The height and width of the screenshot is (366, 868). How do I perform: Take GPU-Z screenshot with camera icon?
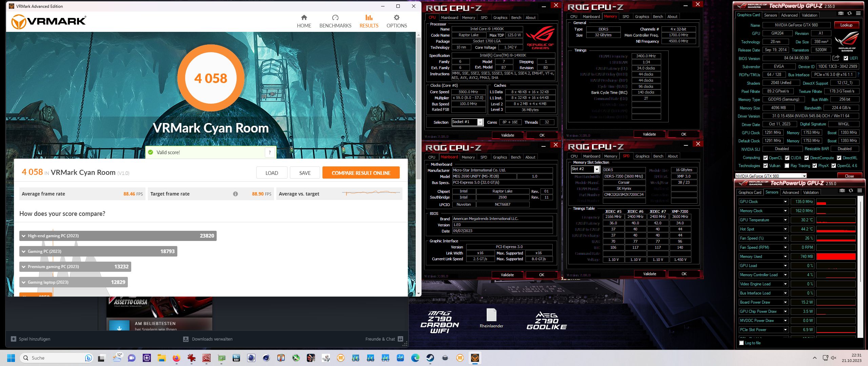click(x=841, y=14)
